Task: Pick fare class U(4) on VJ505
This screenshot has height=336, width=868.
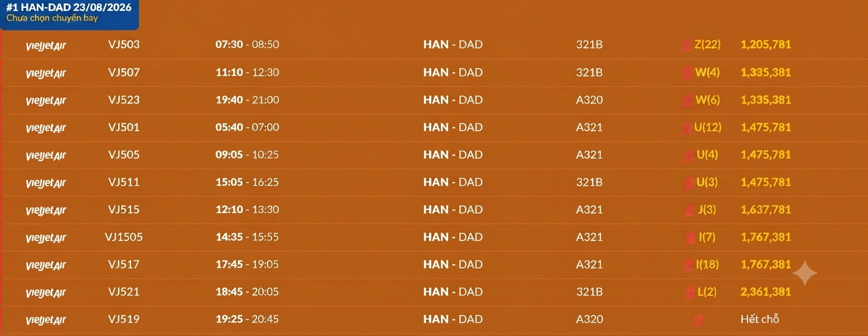Action: pos(707,155)
